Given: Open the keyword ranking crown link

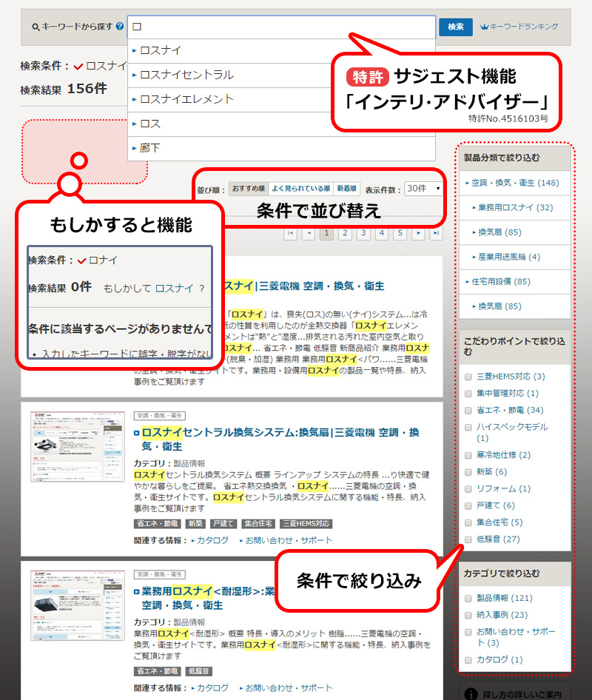Looking at the screenshot, I should pyautogui.click(x=519, y=27).
